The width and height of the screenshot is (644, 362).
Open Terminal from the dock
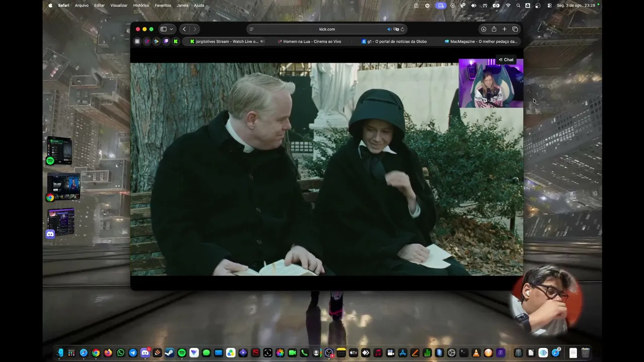tap(463, 353)
